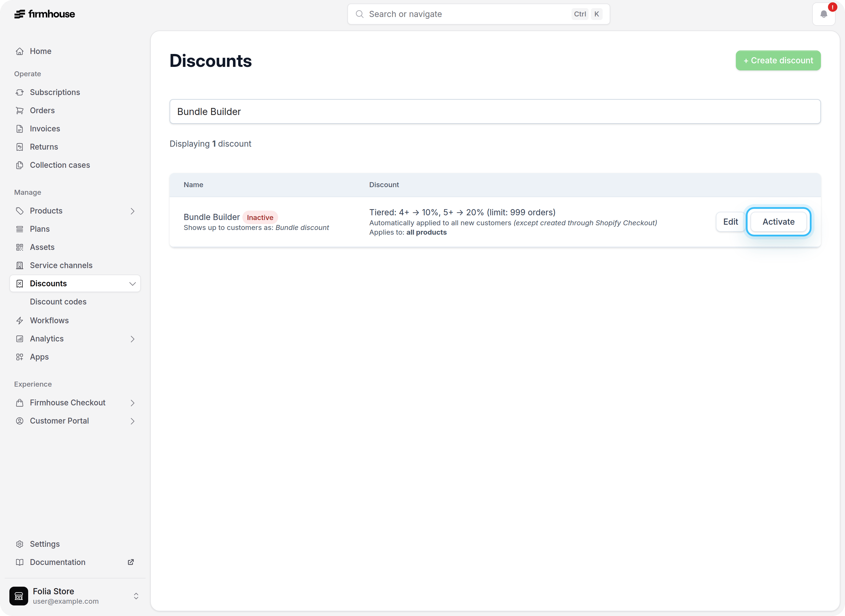Open the Orders page

[x=75, y=111]
